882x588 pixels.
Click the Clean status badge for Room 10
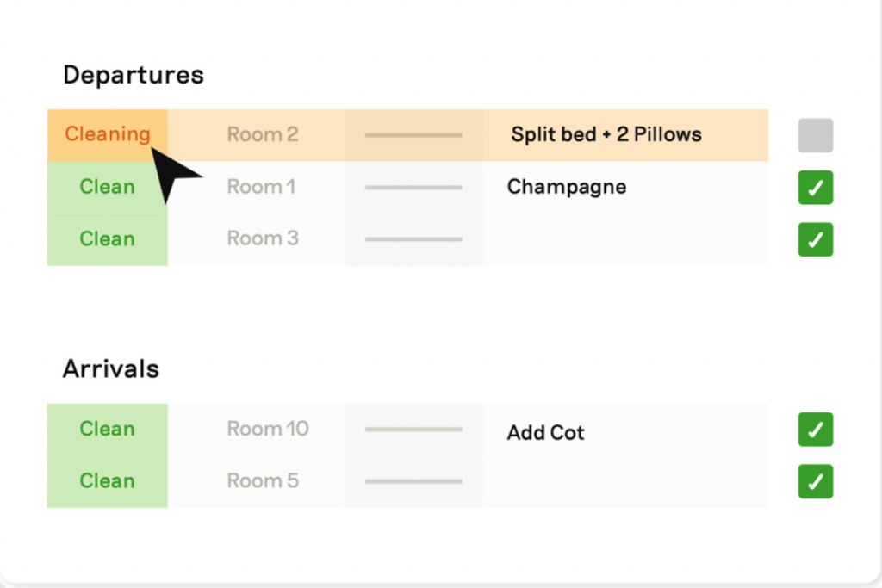tap(108, 429)
